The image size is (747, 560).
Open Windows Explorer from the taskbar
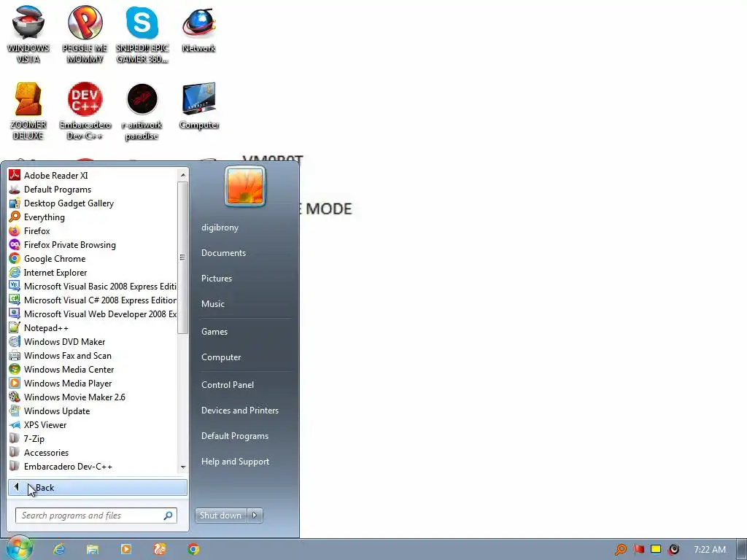point(93,549)
